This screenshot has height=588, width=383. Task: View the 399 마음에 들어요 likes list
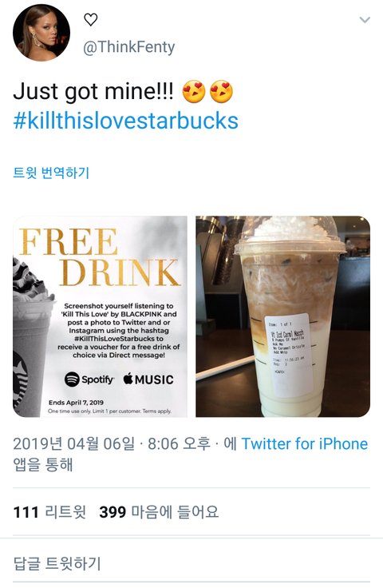[159, 512]
